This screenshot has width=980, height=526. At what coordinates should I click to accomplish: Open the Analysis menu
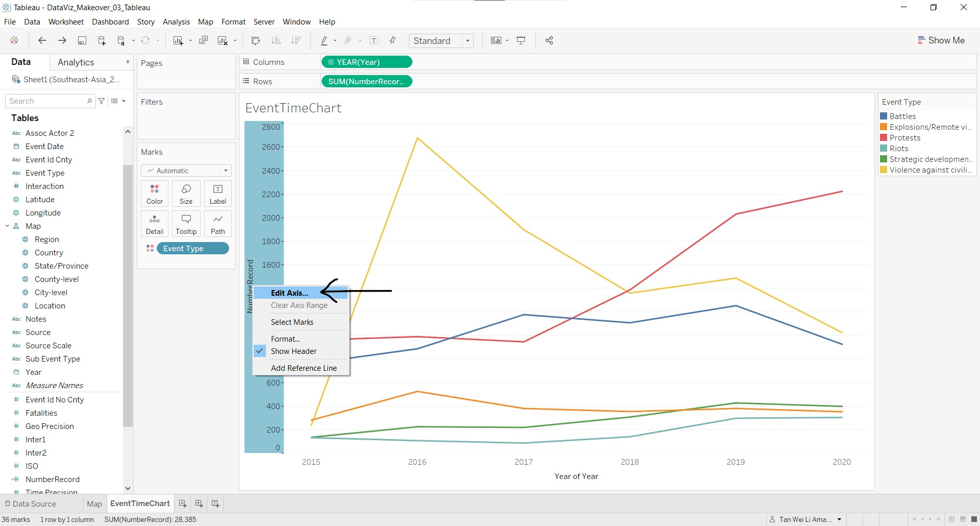point(176,22)
